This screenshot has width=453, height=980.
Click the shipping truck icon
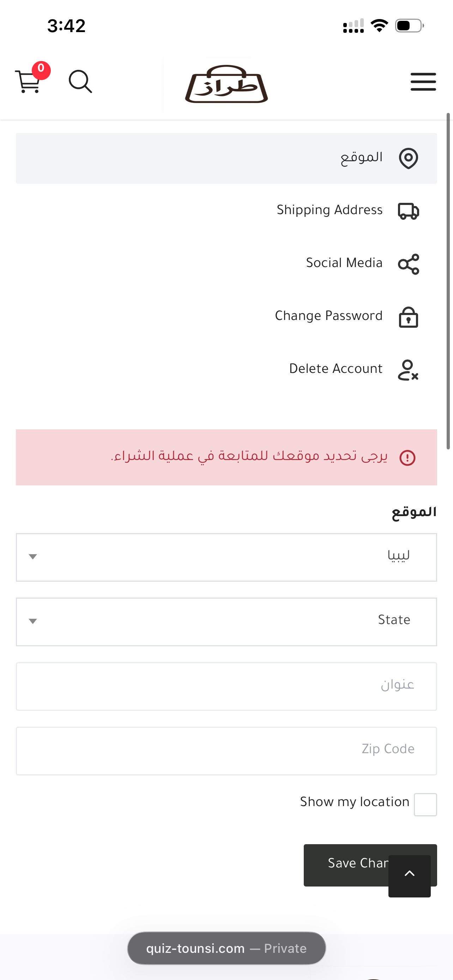408,211
